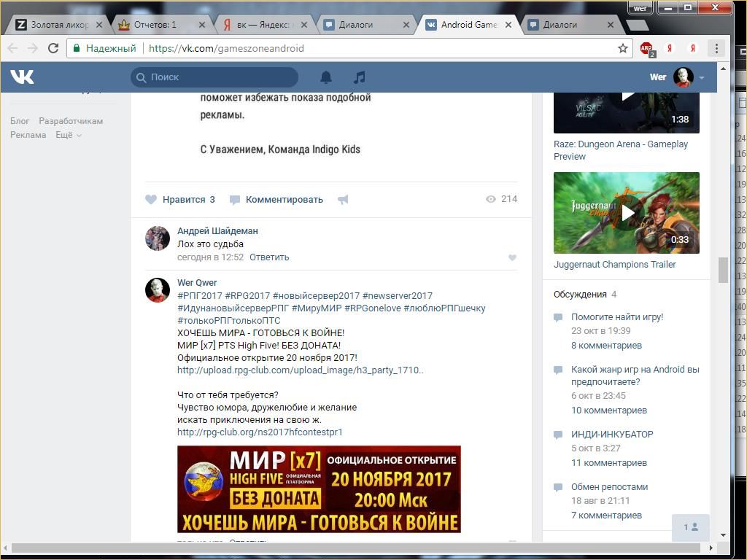Open the МИР x7 High Five banner image

click(319, 489)
